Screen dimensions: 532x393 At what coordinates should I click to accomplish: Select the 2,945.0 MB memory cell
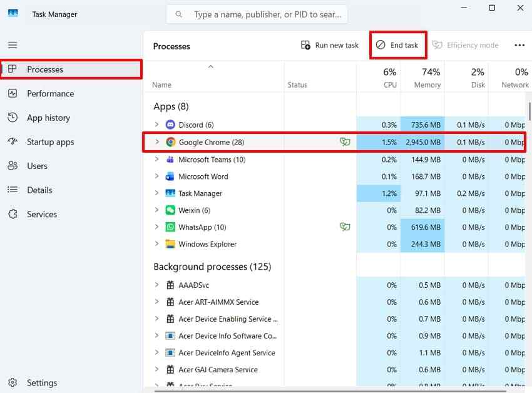coord(422,142)
